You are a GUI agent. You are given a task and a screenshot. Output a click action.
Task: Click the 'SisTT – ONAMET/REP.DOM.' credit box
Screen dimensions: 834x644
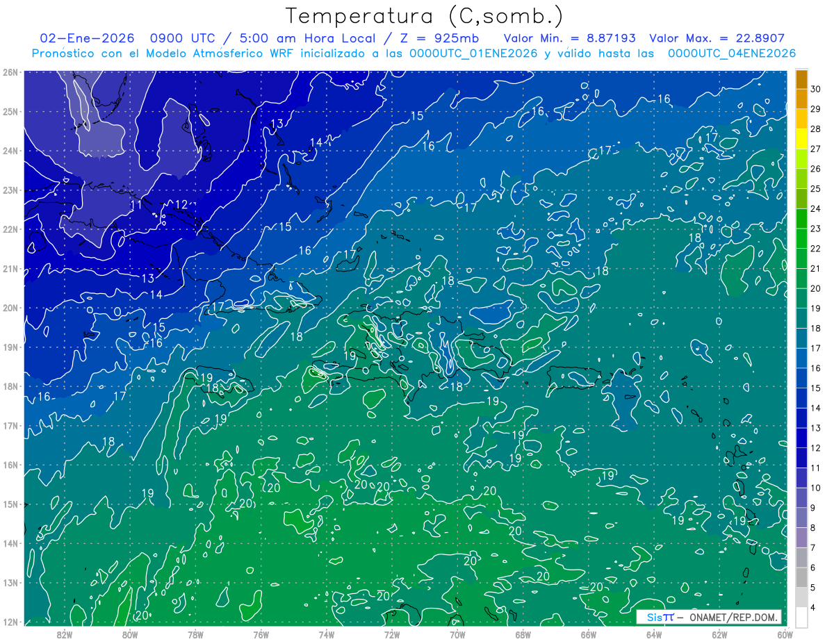click(x=709, y=617)
